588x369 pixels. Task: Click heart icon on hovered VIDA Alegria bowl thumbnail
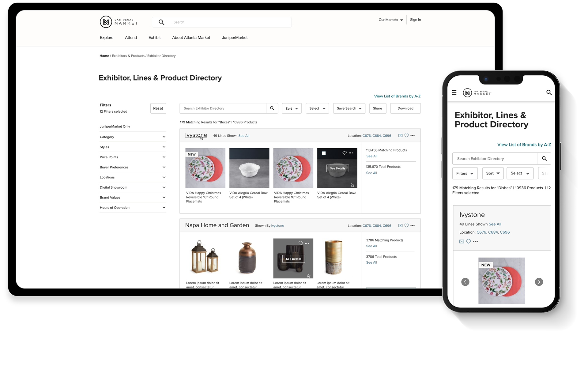(345, 153)
